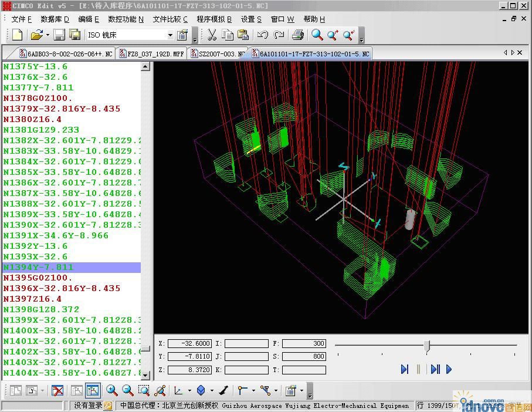Click the scissors Cut icon
The height and width of the screenshot is (412, 532).
(212, 35)
